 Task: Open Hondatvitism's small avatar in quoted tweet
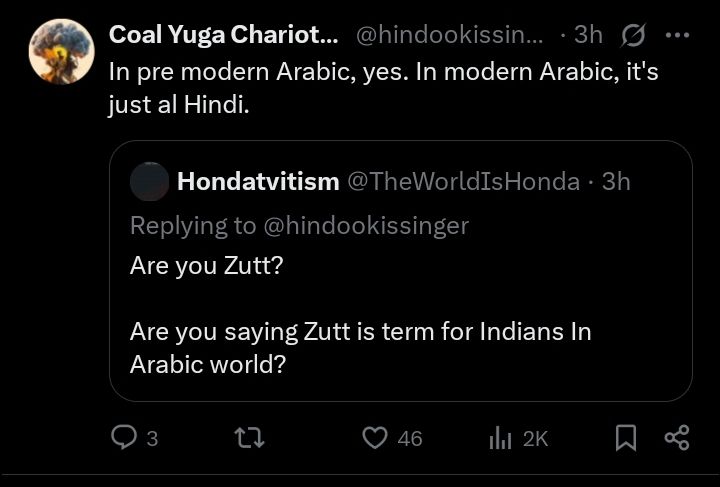[x=150, y=181]
